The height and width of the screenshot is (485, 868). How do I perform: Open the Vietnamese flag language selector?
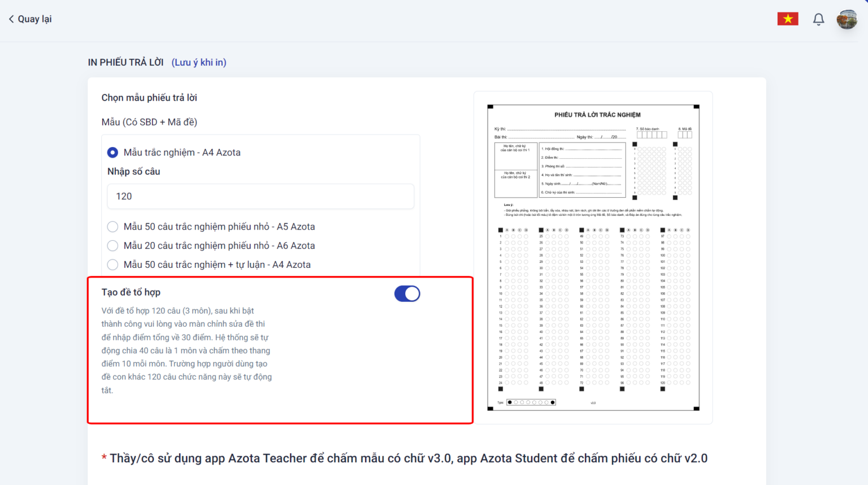coord(787,19)
